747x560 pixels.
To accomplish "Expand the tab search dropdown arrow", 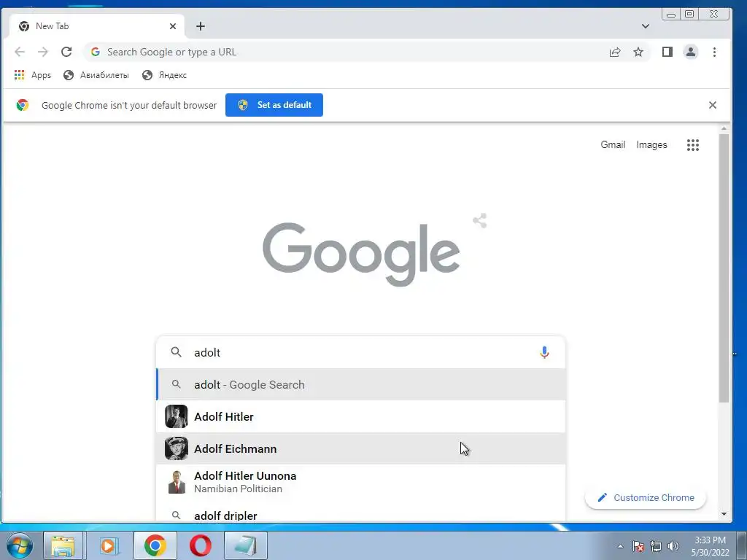I will (x=645, y=26).
